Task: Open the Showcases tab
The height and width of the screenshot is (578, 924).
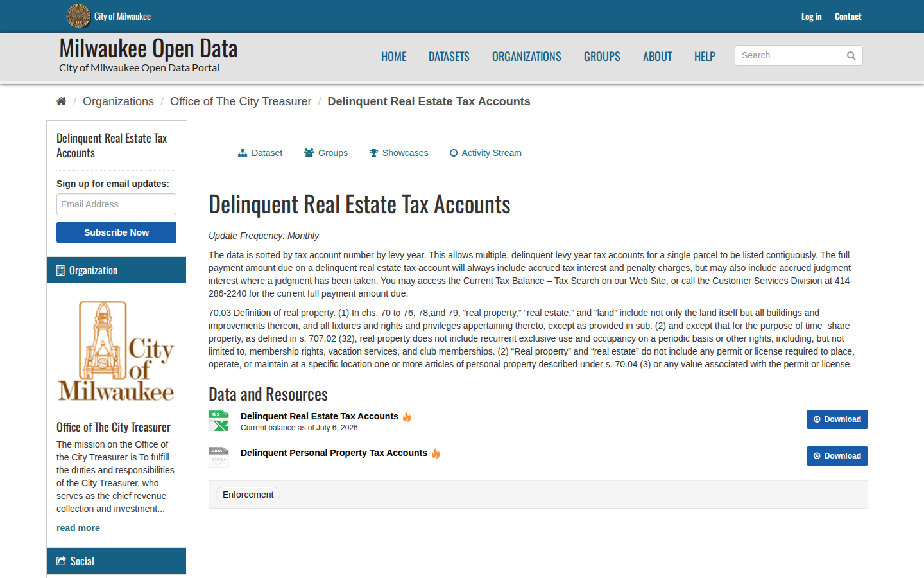Action: point(398,153)
